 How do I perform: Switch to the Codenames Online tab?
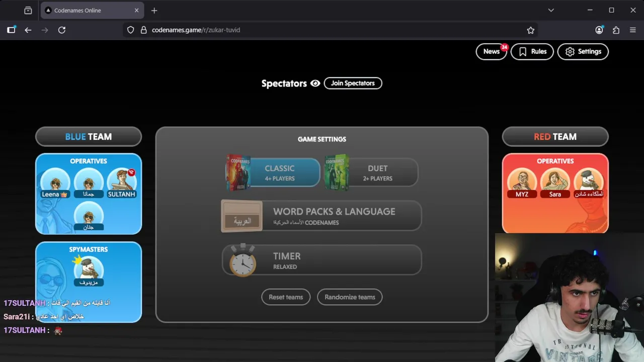93,10
